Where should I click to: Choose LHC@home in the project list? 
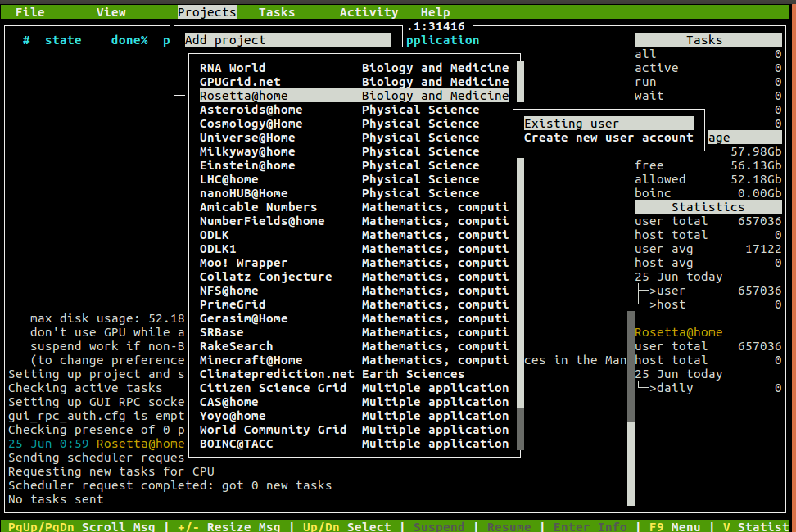[355, 179]
